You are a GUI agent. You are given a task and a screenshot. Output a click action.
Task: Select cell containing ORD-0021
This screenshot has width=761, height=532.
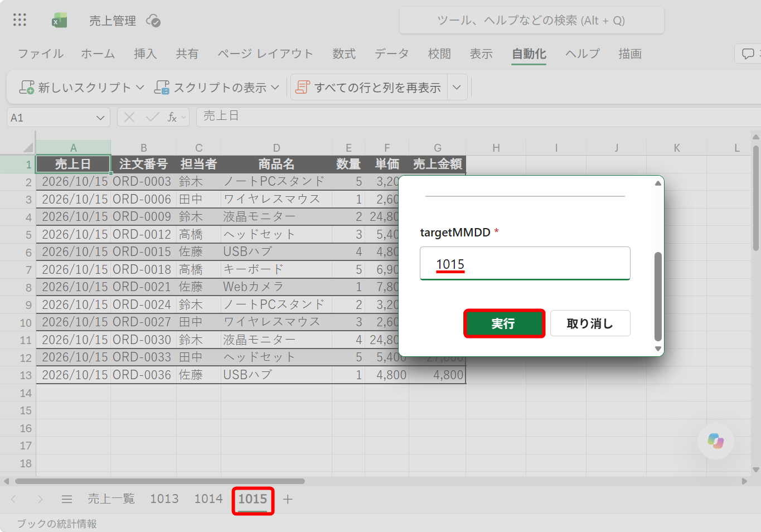point(142,287)
